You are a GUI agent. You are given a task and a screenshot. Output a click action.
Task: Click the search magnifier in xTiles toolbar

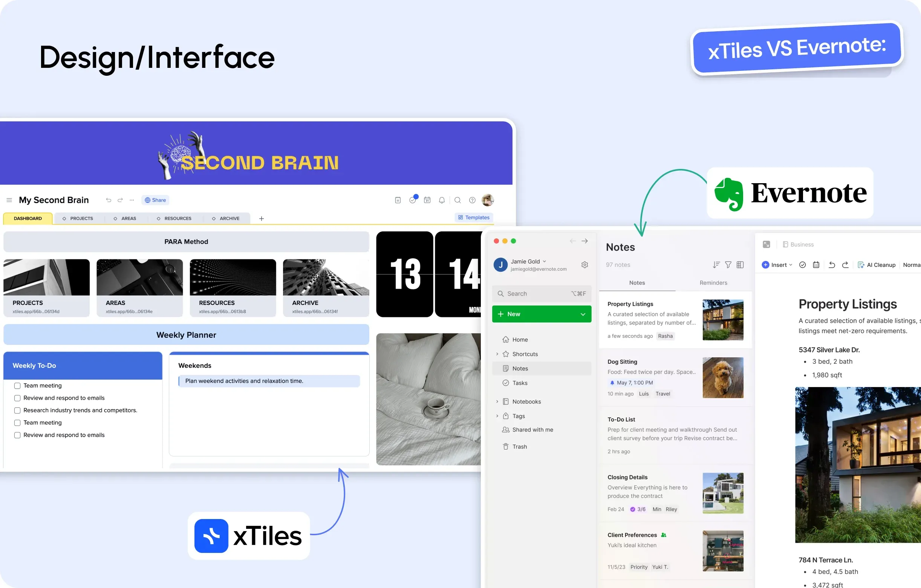457,200
